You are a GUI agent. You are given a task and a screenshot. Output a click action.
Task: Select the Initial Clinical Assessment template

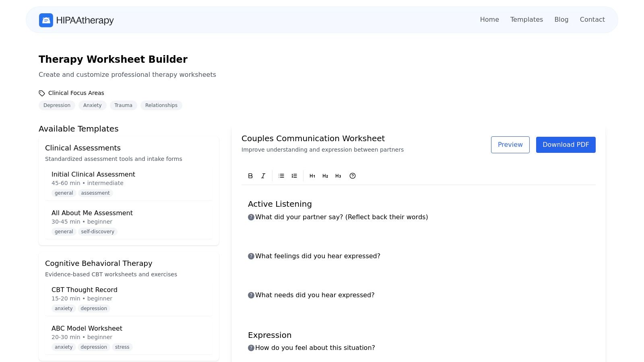pos(93,174)
